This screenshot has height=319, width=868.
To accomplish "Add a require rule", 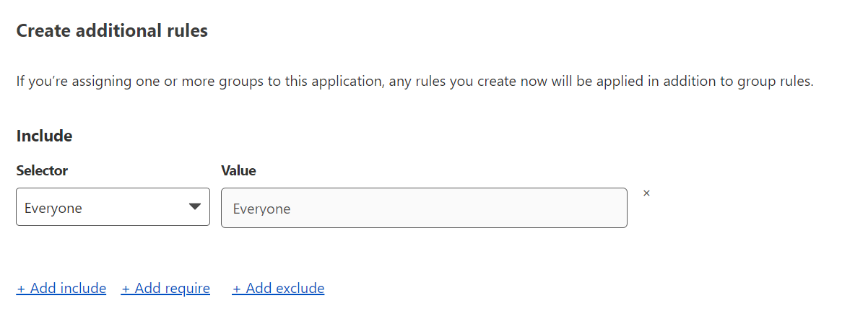I will [166, 289].
